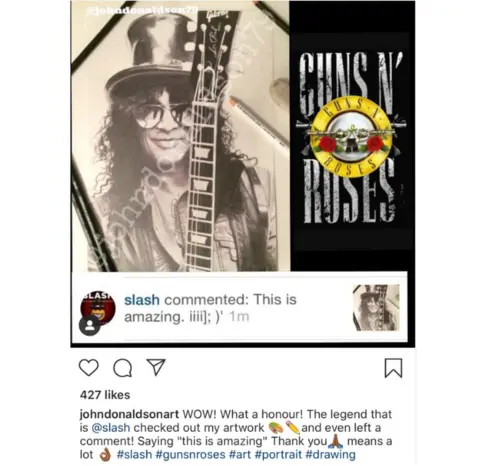Open the 427 likes list

105,395
